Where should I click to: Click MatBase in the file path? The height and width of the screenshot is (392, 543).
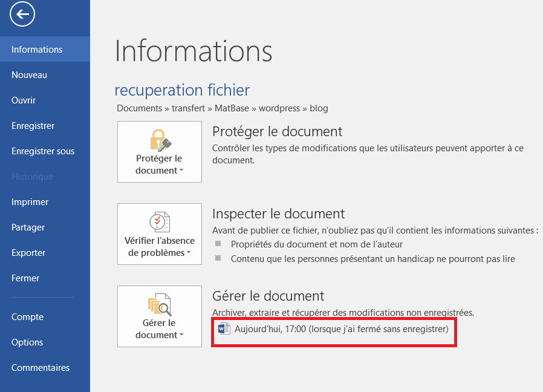232,108
